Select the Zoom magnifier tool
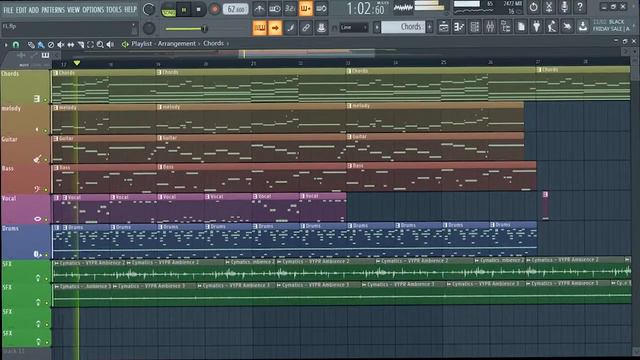 100,44
